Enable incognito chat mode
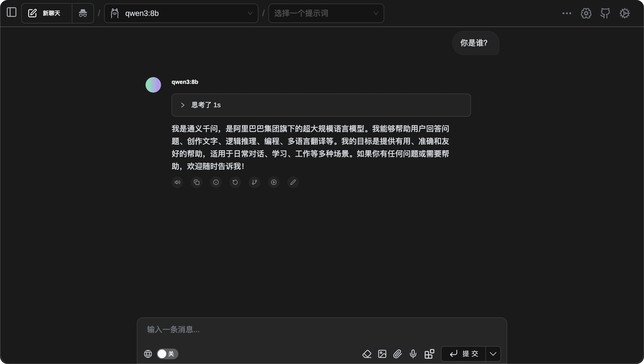Image resolution: width=644 pixels, height=364 pixels. (x=82, y=13)
